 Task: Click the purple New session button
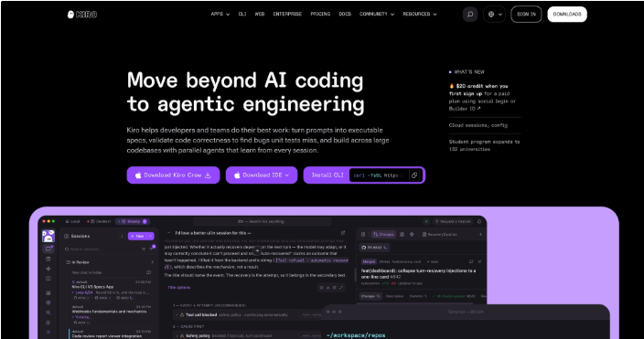pyautogui.click(x=137, y=236)
